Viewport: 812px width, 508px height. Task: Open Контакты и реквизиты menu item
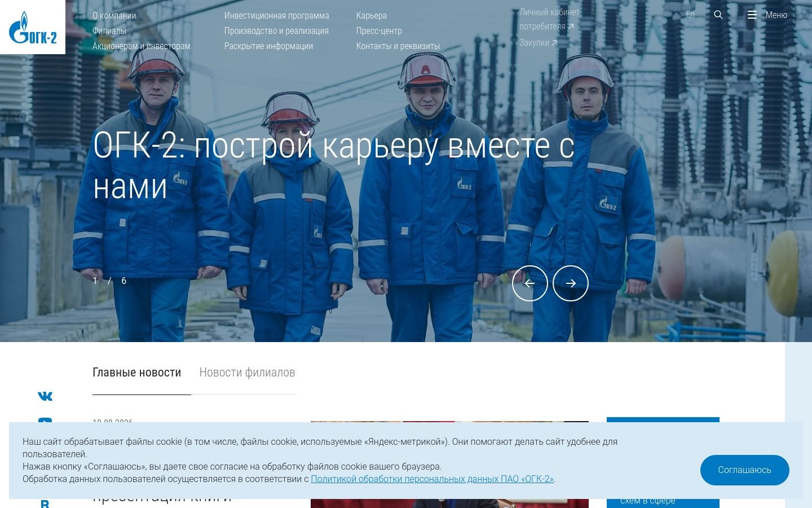coord(398,46)
